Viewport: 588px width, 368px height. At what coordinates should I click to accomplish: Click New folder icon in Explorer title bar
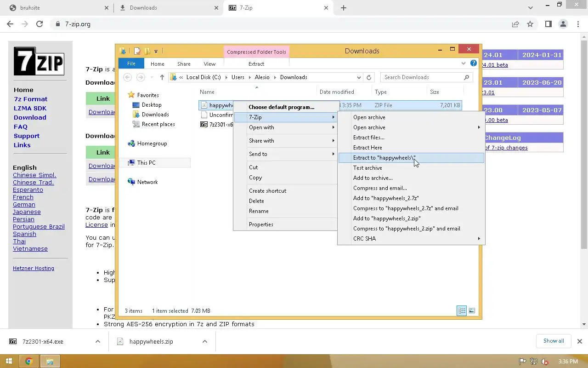click(x=147, y=51)
